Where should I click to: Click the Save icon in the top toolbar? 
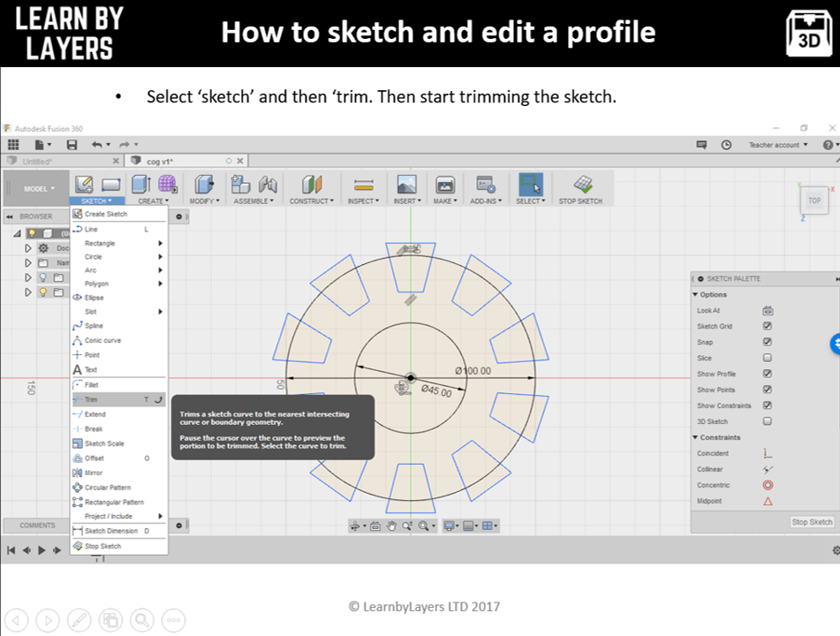72,145
